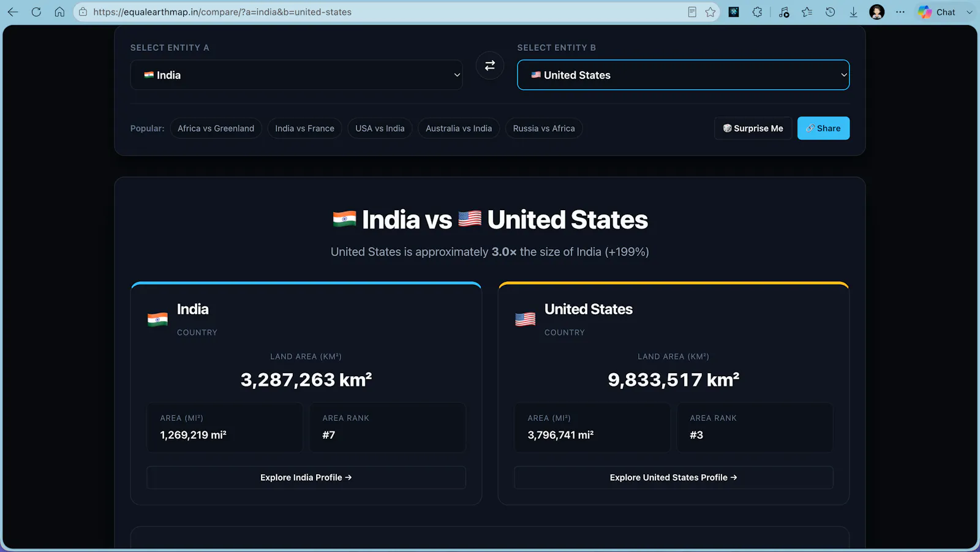Open the dark square extension icon
This screenshot has height=552, width=980.
(734, 12)
